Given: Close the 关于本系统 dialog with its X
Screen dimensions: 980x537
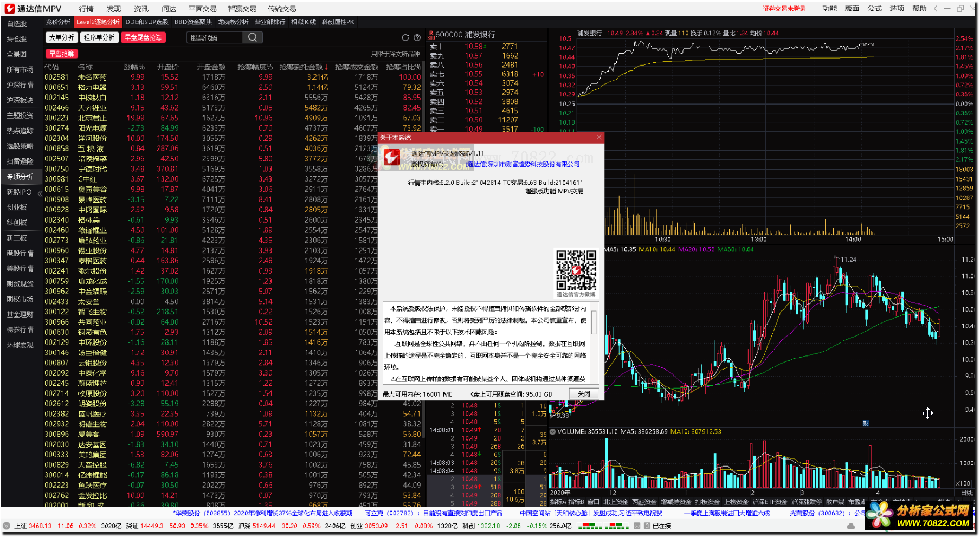Looking at the screenshot, I should pos(599,137).
